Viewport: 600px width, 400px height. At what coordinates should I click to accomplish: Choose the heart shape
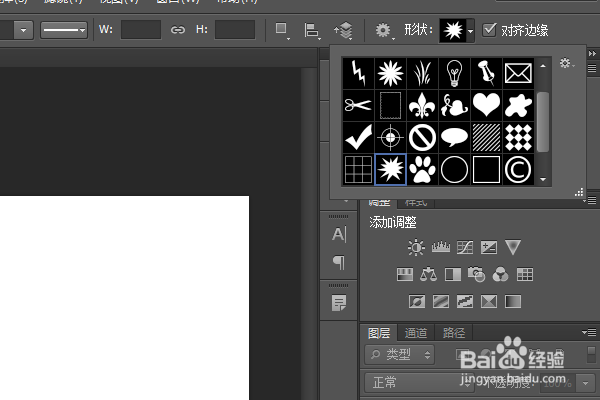[x=486, y=105]
